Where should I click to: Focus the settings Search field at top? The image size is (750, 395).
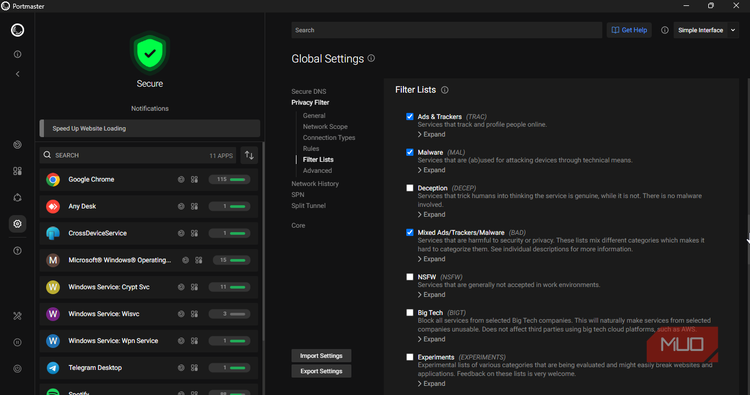tap(447, 30)
